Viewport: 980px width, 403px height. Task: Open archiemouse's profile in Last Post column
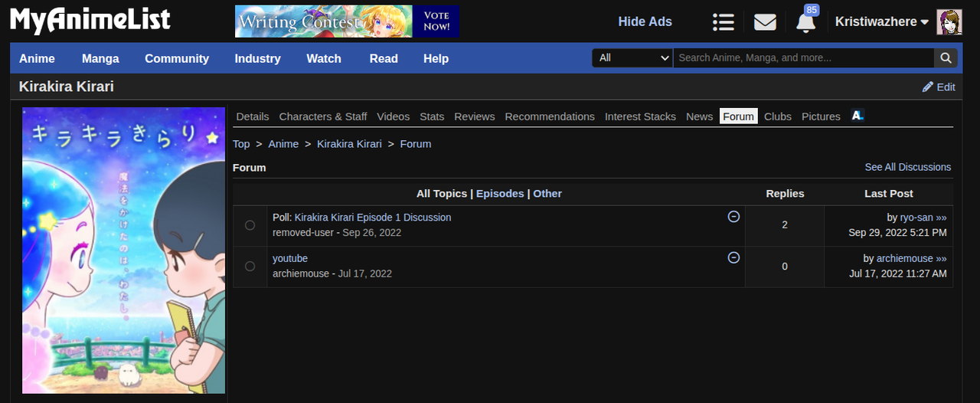pos(905,259)
